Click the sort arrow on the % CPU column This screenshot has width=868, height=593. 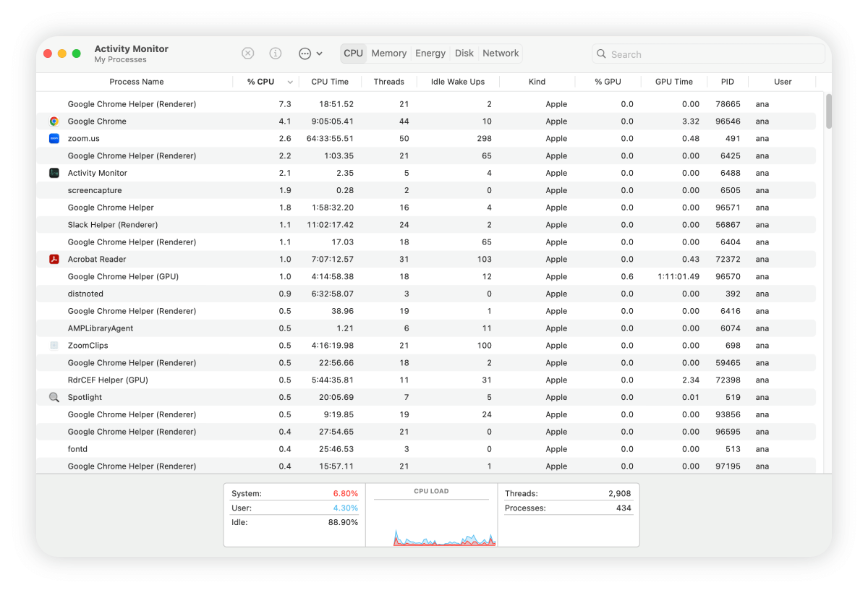tap(290, 82)
